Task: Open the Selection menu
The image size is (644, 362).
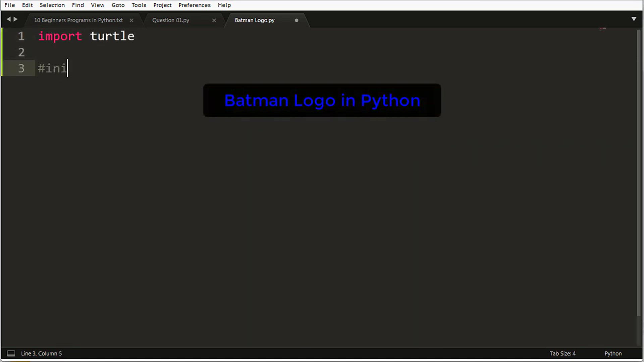Action: (x=52, y=5)
